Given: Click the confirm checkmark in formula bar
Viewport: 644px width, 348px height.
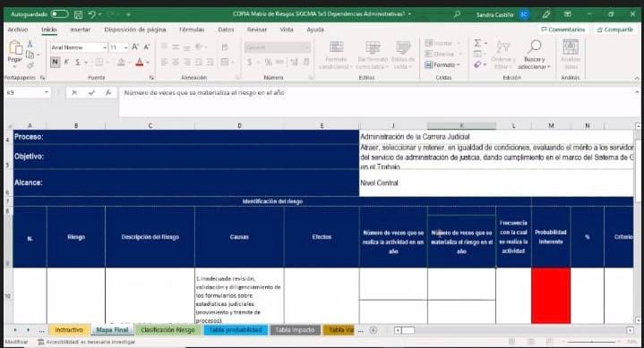Looking at the screenshot, I should point(91,93).
